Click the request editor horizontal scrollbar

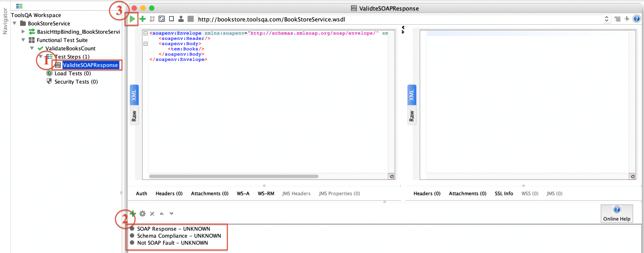pos(233,176)
